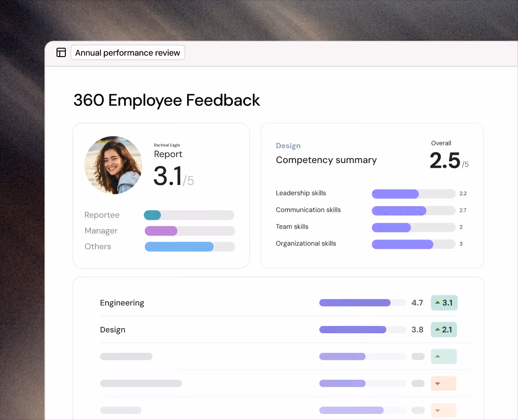Click the Overall label above the score
Viewport: 518px width, 420px height.
(x=441, y=143)
